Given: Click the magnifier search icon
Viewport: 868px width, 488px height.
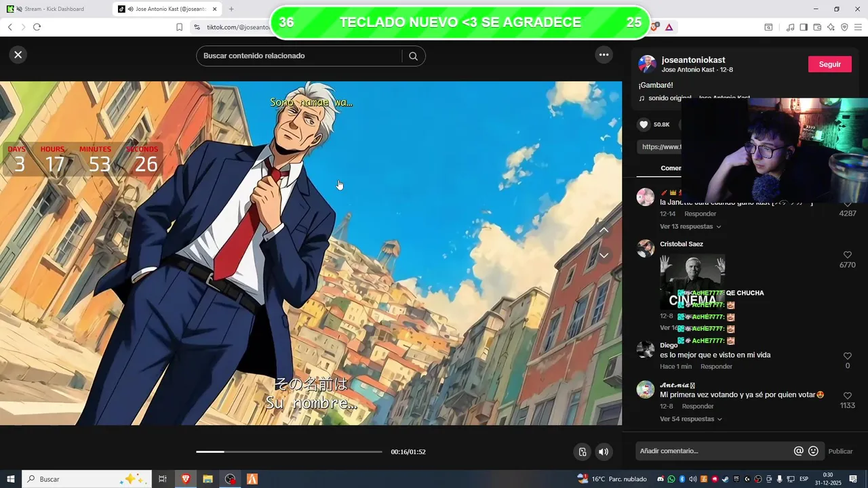Looking at the screenshot, I should point(413,56).
